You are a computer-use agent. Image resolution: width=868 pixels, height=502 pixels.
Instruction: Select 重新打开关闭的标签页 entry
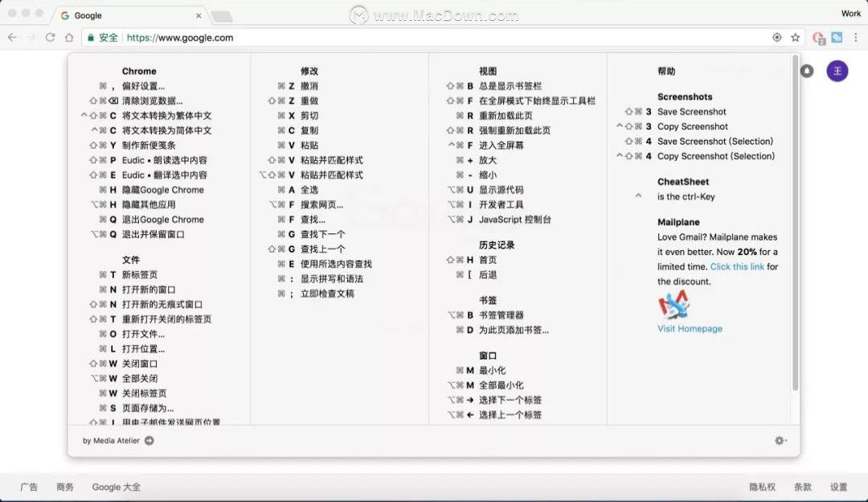pyautogui.click(x=166, y=319)
